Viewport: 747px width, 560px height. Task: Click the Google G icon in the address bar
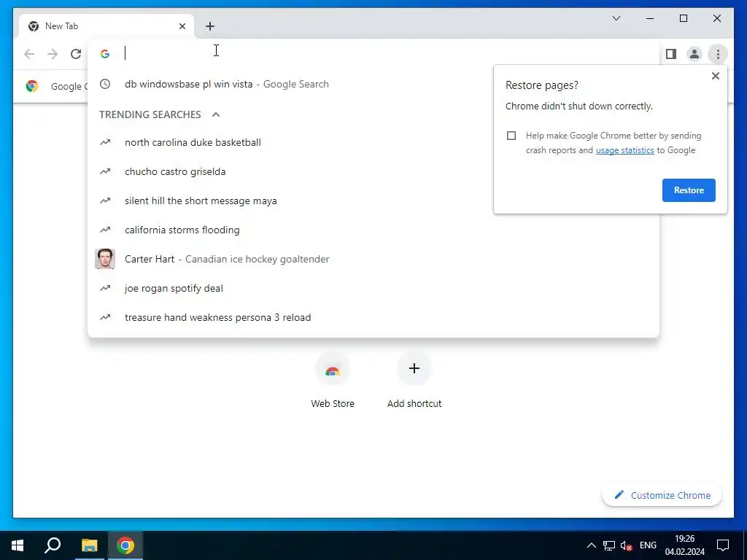[x=105, y=54]
